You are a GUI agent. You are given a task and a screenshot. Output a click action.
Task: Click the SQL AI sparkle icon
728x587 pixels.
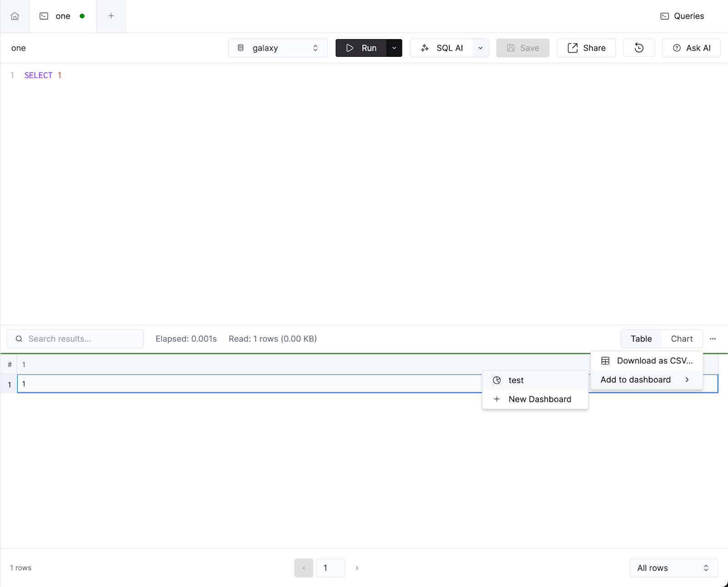tap(425, 48)
